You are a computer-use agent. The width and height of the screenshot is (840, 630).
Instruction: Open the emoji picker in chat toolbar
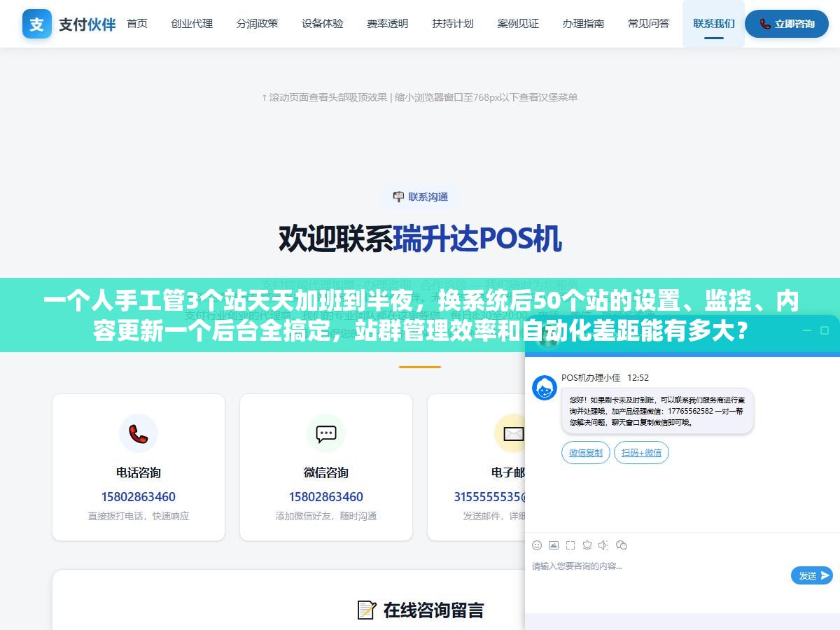click(x=537, y=545)
